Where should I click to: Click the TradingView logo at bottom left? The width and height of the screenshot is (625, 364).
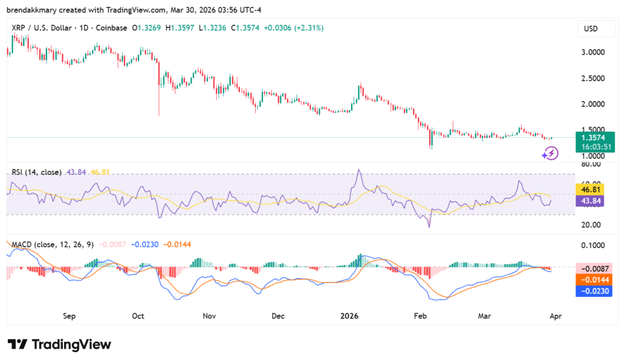[x=58, y=344]
